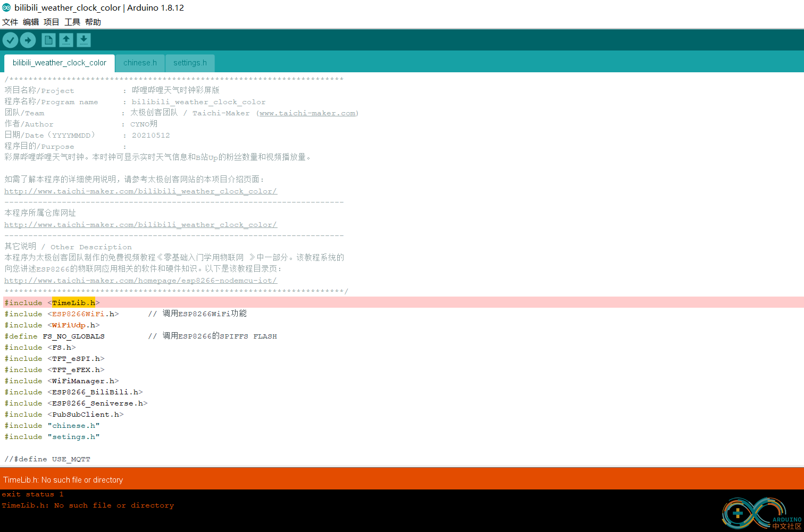Click the repository bilibili_weather_clock_color URL link

click(x=141, y=225)
